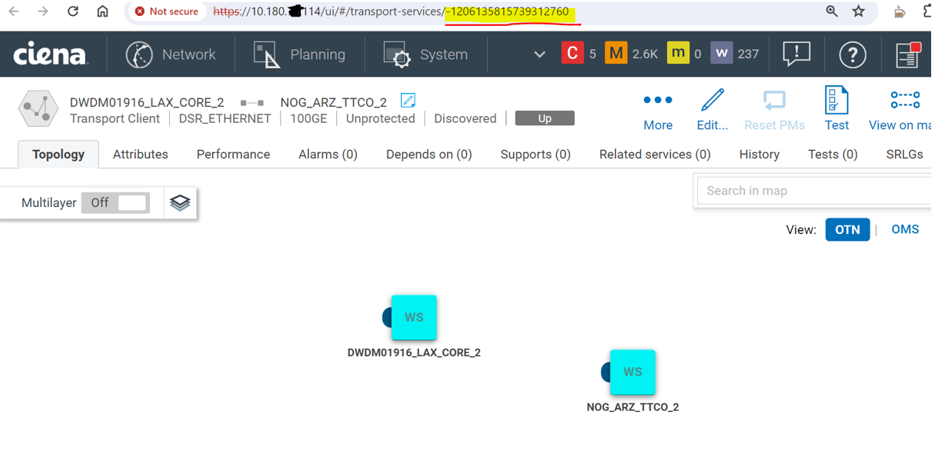Open Critical alarms C badge
Image resolution: width=939 pixels, height=451 pixels.
572,54
